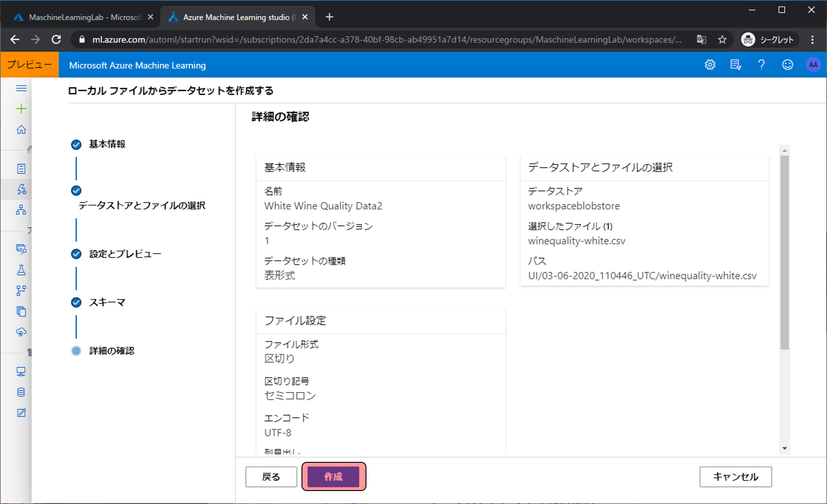Open Datastores cylinder icon in sidebar
Viewport: 827px width, 504px height.
(21, 392)
